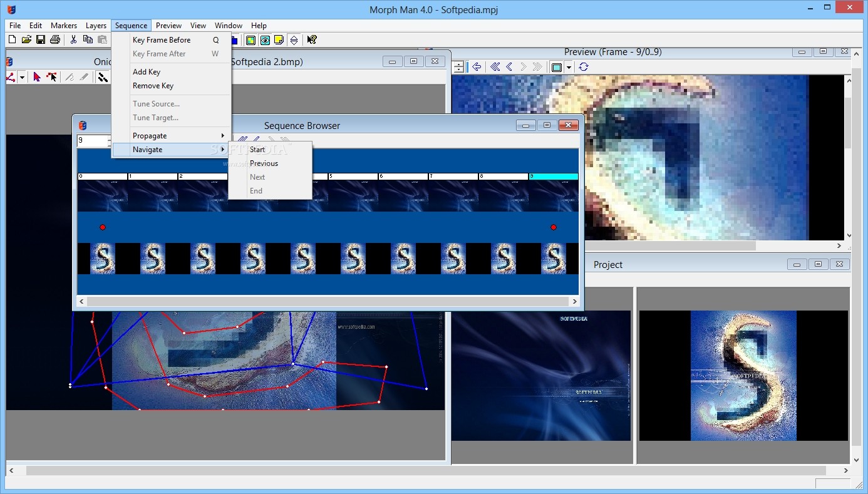Click the S logo target image in Project
Screen dimensions: 868x494
click(743, 376)
